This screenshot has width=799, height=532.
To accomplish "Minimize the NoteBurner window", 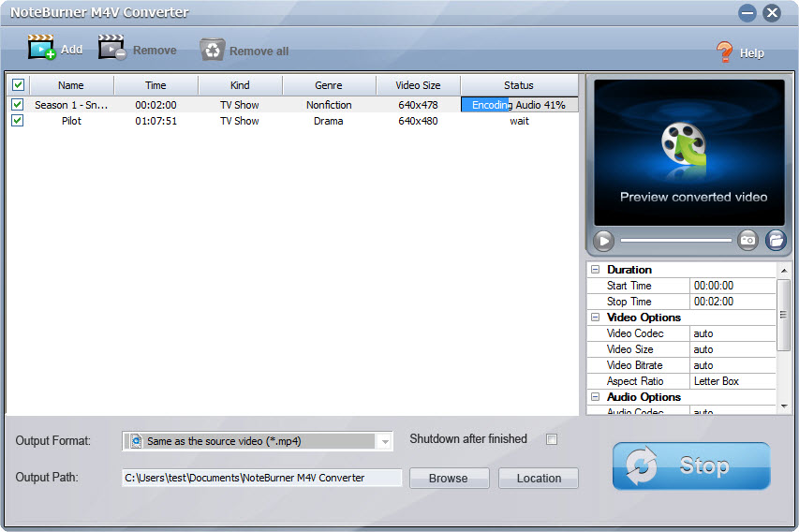I will [747, 12].
